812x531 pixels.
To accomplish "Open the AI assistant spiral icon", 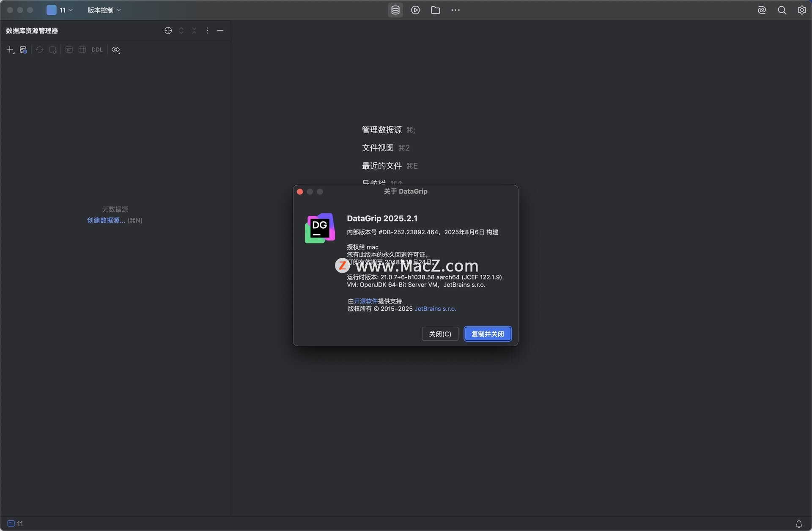I will 762,10.
